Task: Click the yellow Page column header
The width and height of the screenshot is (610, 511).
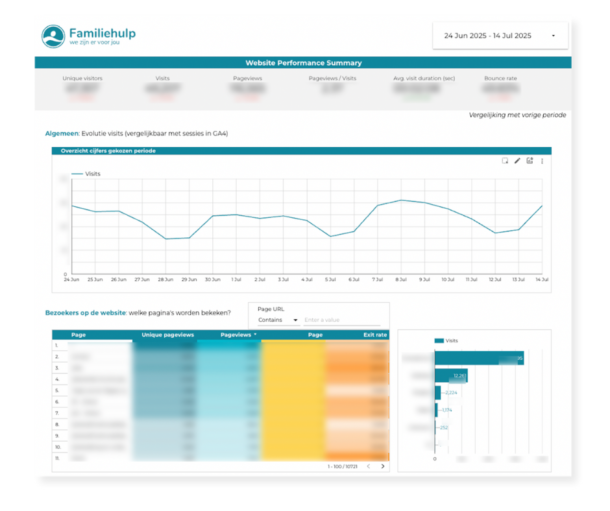Action: click(x=315, y=335)
